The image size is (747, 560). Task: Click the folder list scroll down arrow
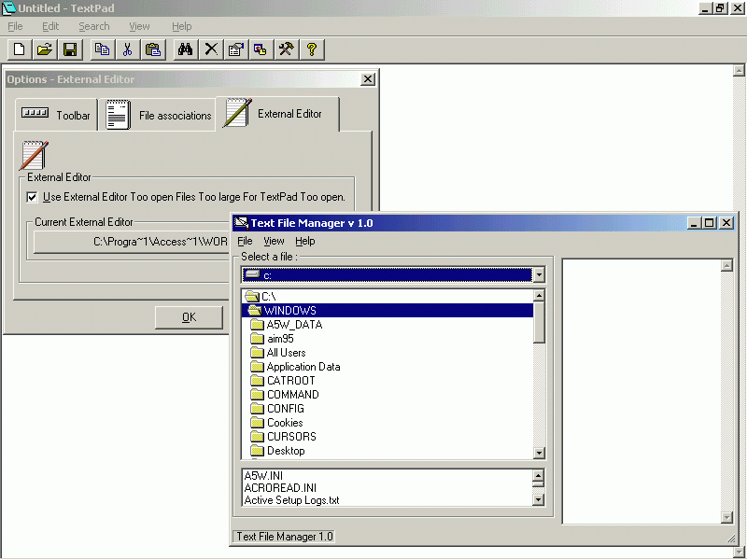539,453
